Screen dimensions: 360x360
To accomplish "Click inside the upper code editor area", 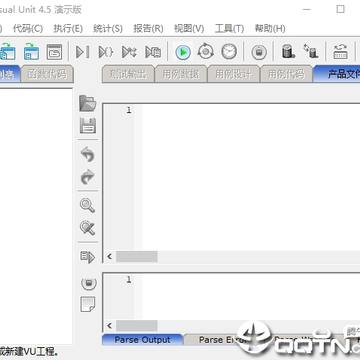I will [251, 177].
